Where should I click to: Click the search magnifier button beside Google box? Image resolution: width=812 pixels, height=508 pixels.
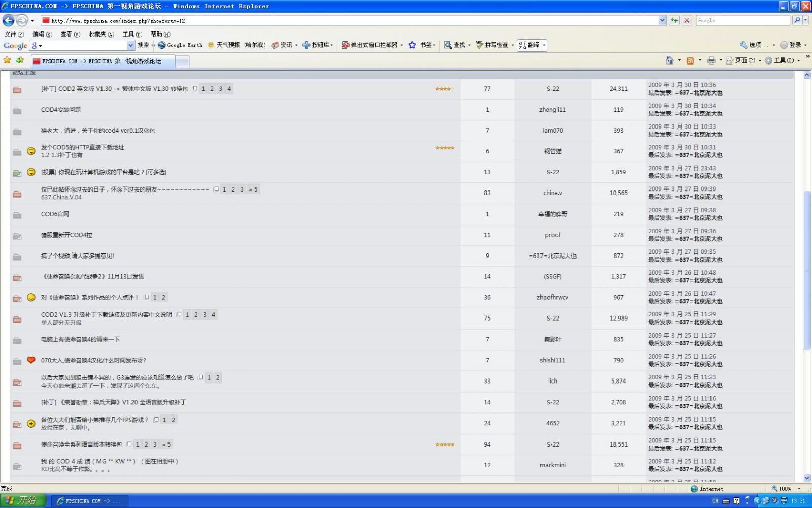coord(797,20)
